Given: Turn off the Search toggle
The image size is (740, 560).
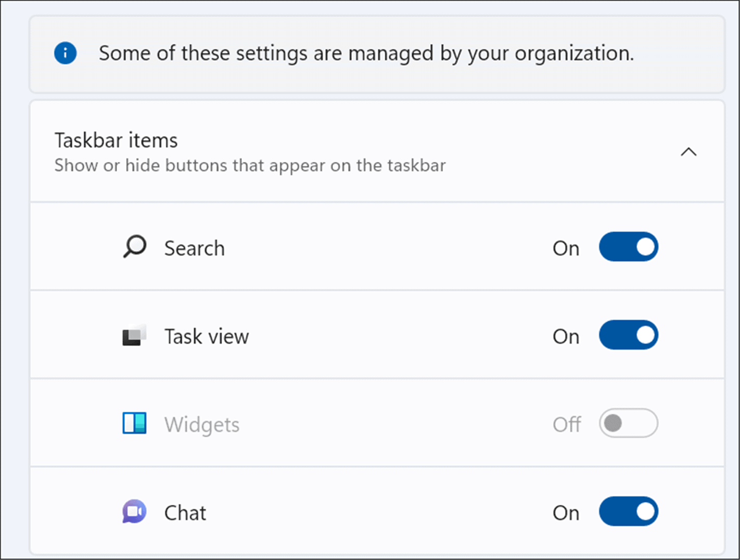Looking at the screenshot, I should 628,247.
